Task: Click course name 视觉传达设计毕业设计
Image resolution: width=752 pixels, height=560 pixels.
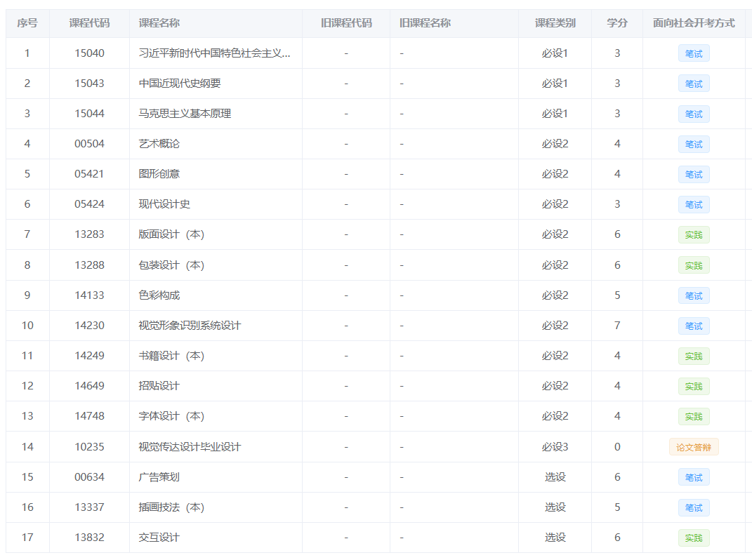Action: point(190,447)
